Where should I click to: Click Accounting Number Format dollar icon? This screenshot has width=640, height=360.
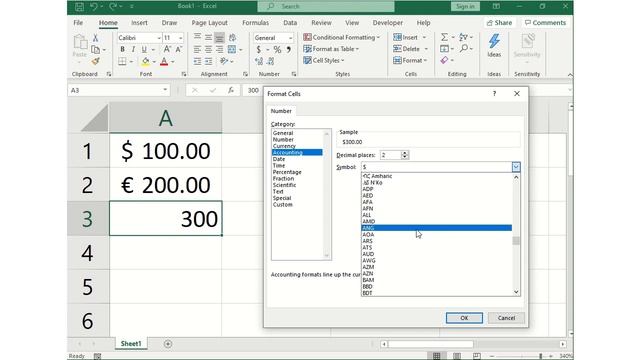tap(258, 49)
